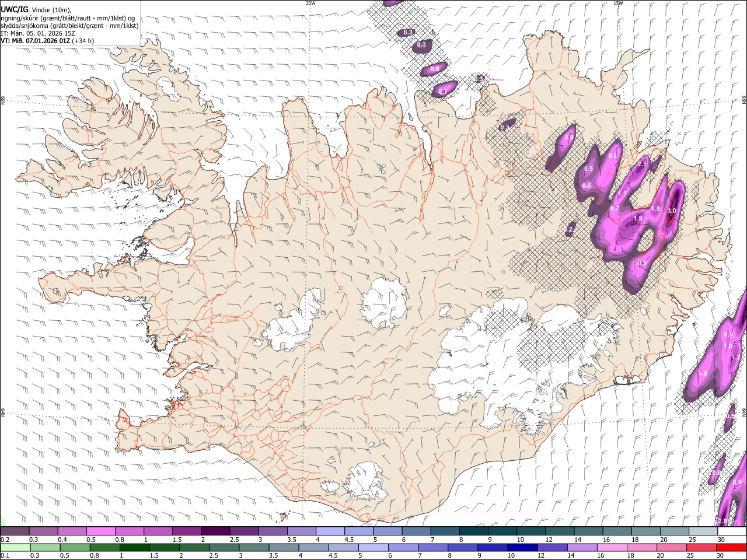Image resolution: width=747 pixels, height=560 pixels.
Task: Pick the white 30 swatch in snow legend
Action: pyautogui.click(x=732, y=531)
